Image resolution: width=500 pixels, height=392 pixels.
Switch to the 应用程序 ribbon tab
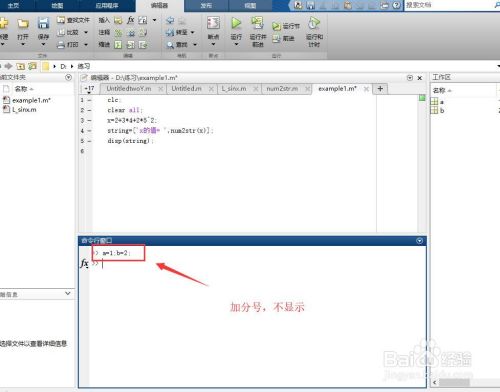click(107, 5)
